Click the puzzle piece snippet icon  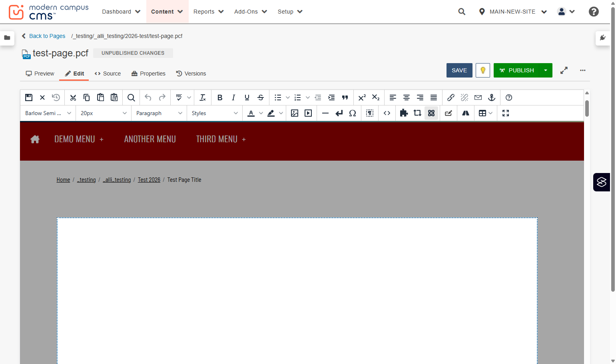(404, 113)
